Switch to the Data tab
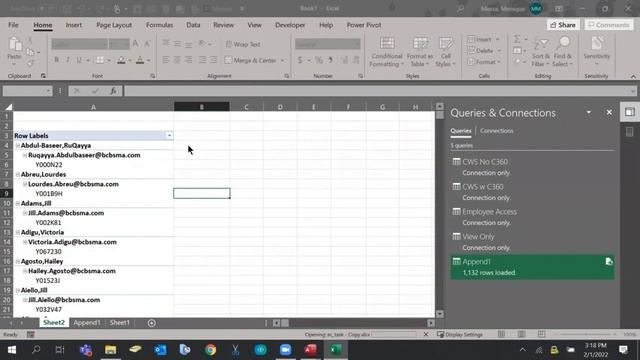The image size is (640, 360). (193, 25)
